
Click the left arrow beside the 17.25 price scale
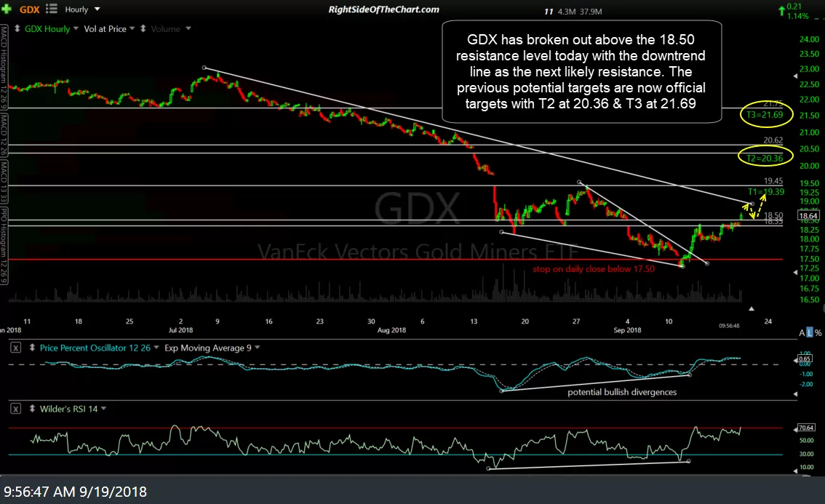pos(795,272)
